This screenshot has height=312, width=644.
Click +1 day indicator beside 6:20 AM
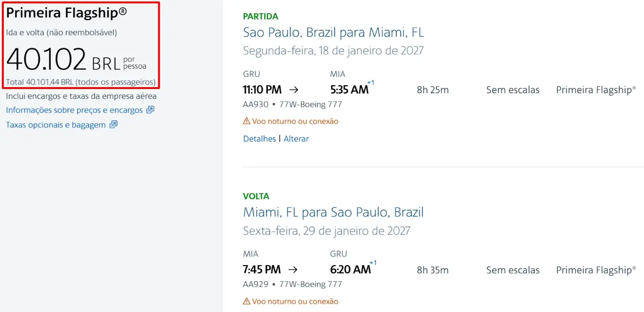click(x=373, y=263)
